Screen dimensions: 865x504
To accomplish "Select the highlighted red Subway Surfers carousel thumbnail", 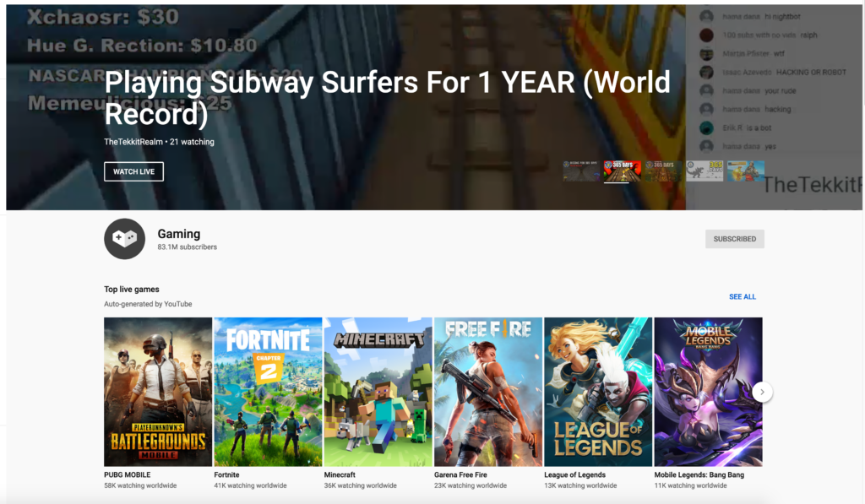I will click(x=623, y=171).
